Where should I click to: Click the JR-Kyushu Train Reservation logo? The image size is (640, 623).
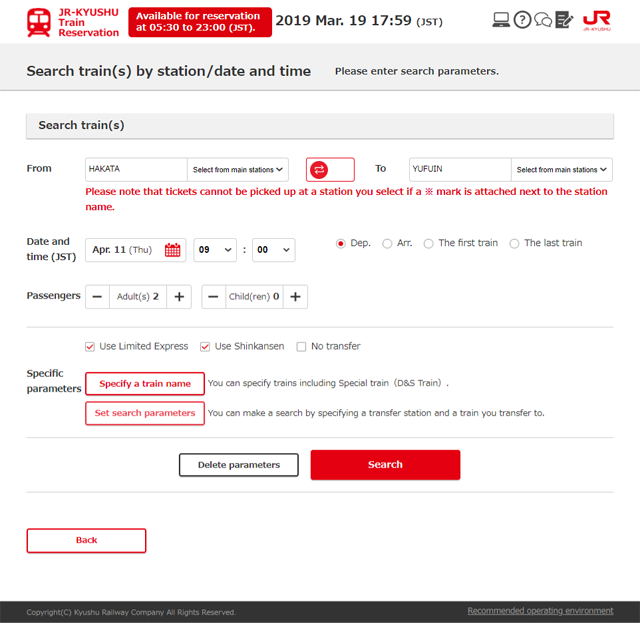73,22
